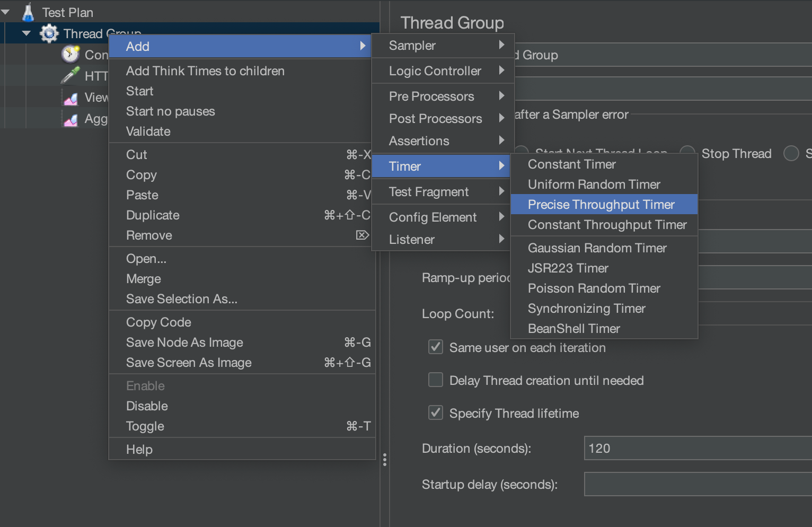Choose Precise Throughput Timer
The image size is (812, 527).
click(604, 205)
